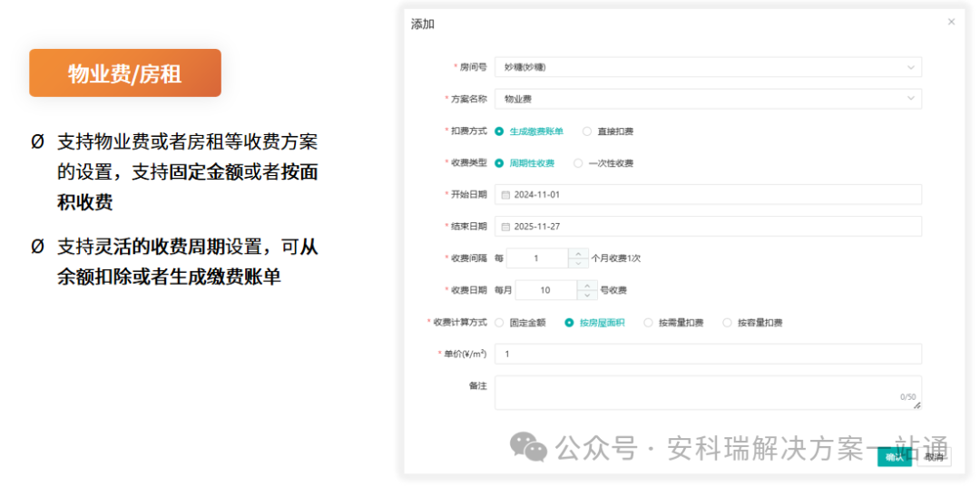Click calendar icon in 开始日期 field
The width and height of the screenshot is (980, 487).
point(505,195)
